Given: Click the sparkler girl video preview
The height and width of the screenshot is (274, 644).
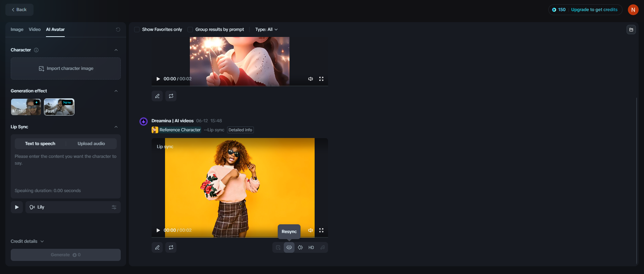Looking at the screenshot, I should (x=240, y=61).
